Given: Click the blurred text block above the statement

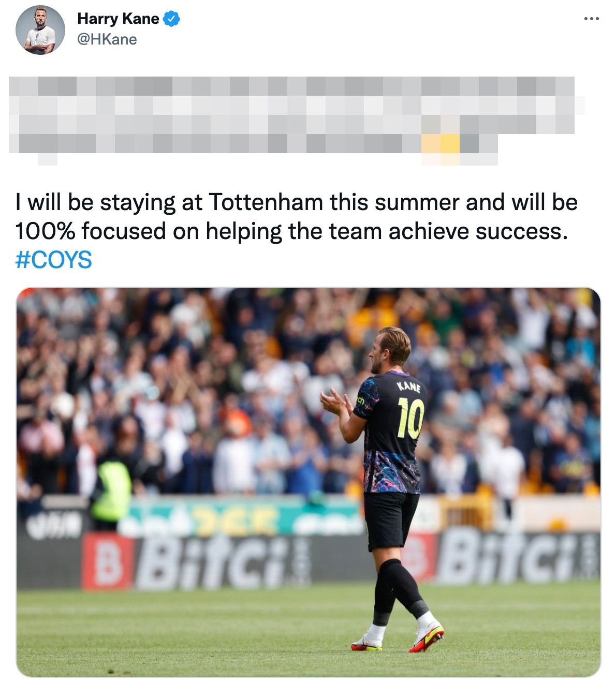Looking at the screenshot, I should pyautogui.click(x=297, y=121).
